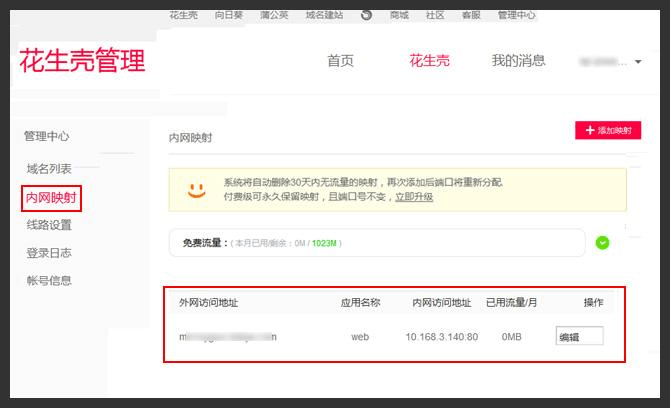Open 登录日志 in the sidebar

point(49,253)
